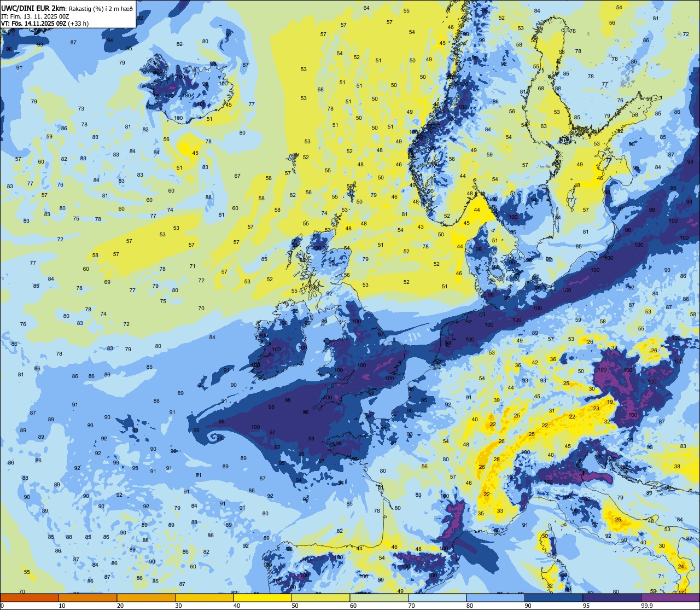Click the pale green 60–70 legend swatch
The width and height of the screenshot is (700, 610).
(x=379, y=598)
